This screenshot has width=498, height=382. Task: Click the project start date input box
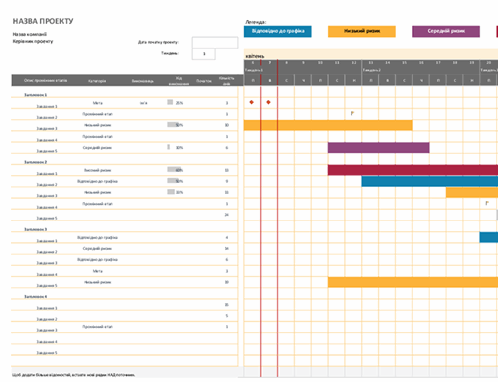(215, 43)
